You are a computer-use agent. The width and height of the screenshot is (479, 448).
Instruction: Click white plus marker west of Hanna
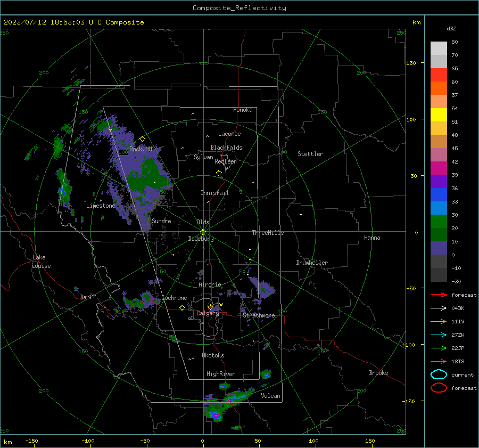[301, 214]
